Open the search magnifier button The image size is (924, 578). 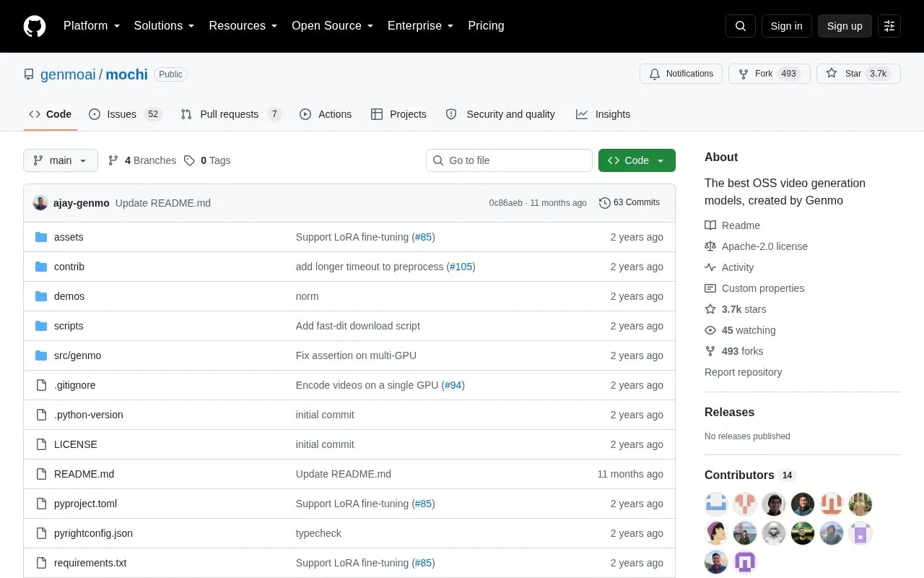coord(741,26)
